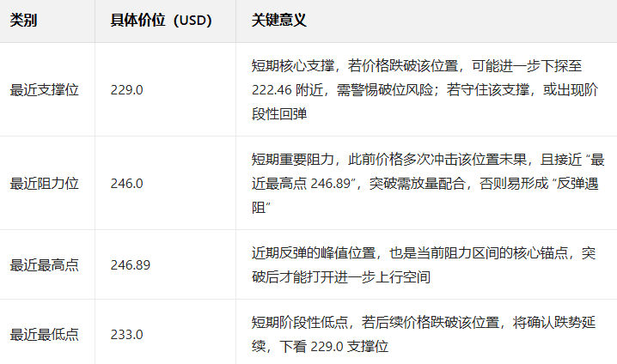Click the 破后才能打开进一步上行空间 line
This screenshot has width=617, height=364.
point(341,277)
